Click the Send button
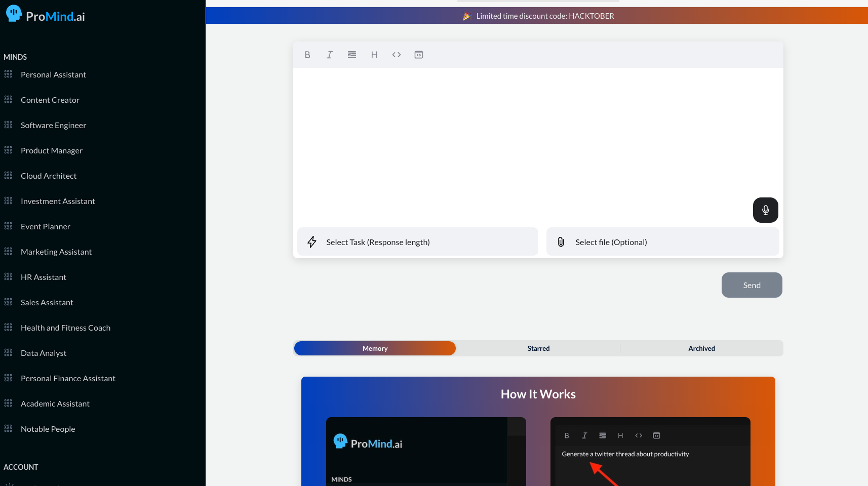 752,285
